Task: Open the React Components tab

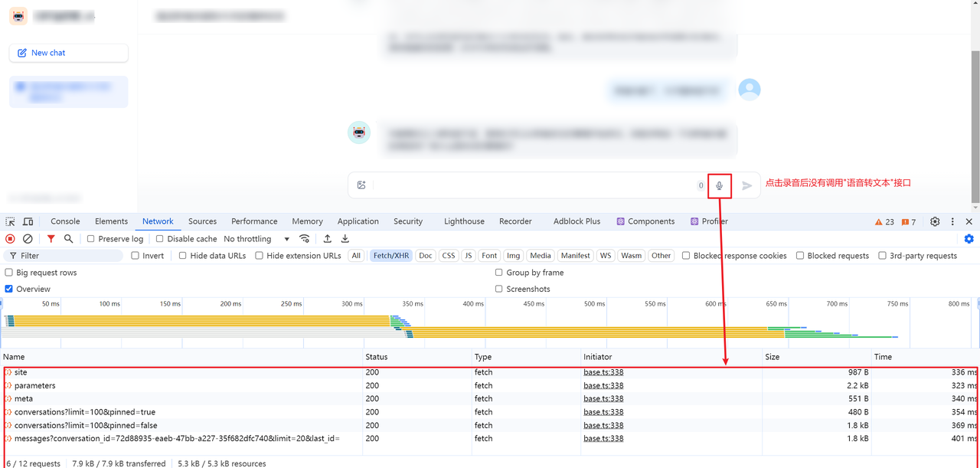Action: (645, 221)
